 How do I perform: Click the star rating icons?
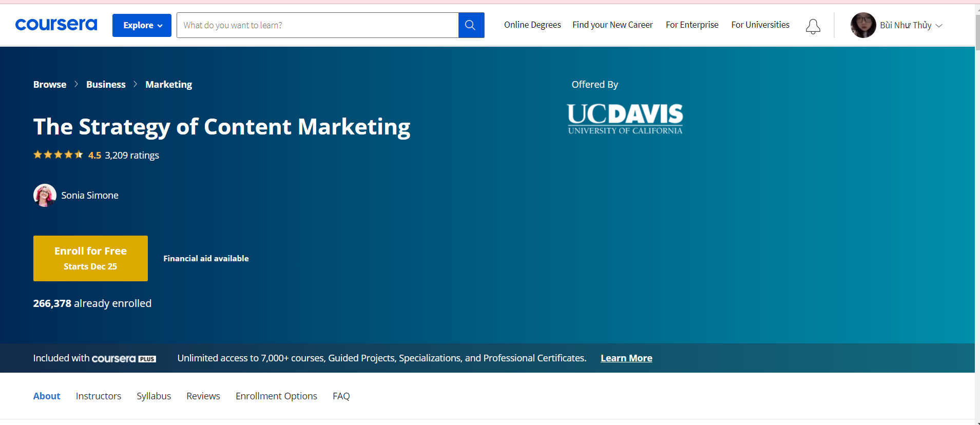click(58, 154)
